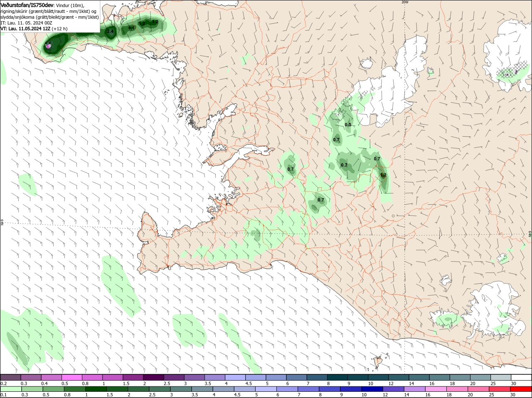Click the 0.7 label directly below the 0.5 label
Viewport: 532px width, 398px height.
click(x=337, y=140)
